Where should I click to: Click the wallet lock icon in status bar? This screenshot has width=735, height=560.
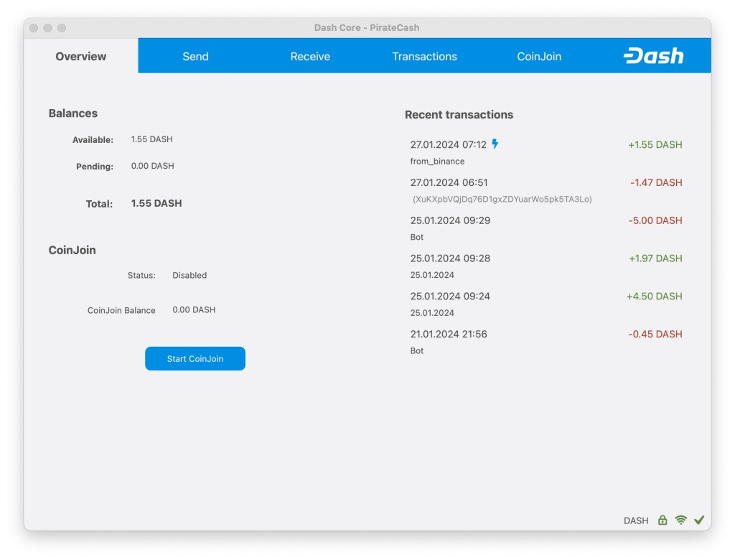pyautogui.click(x=663, y=520)
